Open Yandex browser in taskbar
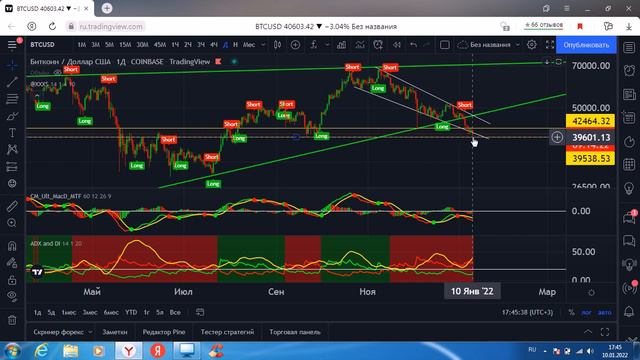The height and width of the screenshot is (360, 640). (129, 350)
